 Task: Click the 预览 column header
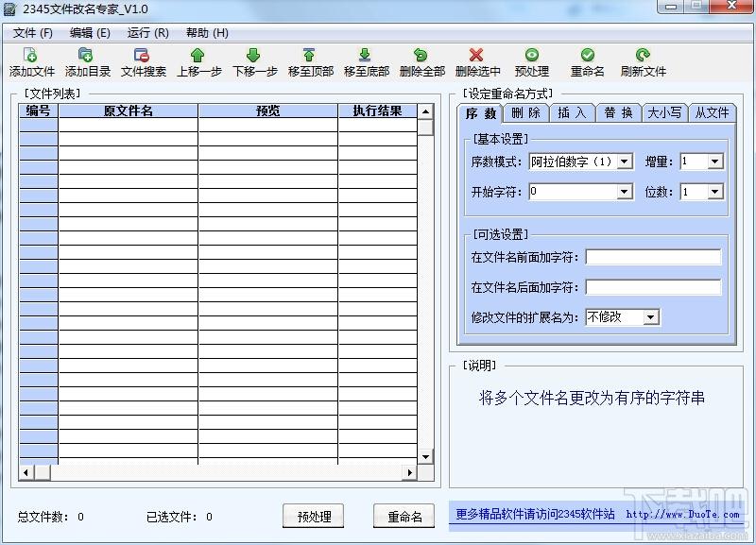click(x=268, y=111)
